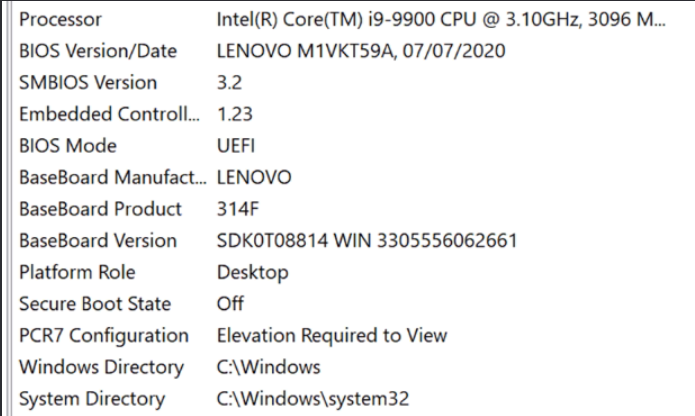Select the Windows Directory row label

click(x=101, y=367)
